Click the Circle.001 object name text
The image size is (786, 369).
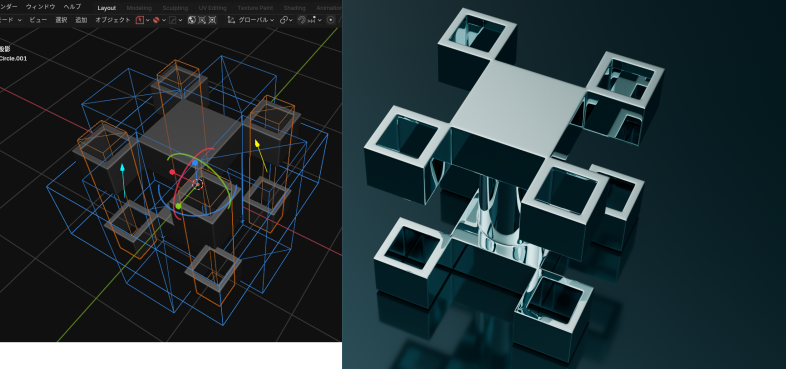click(14, 59)
